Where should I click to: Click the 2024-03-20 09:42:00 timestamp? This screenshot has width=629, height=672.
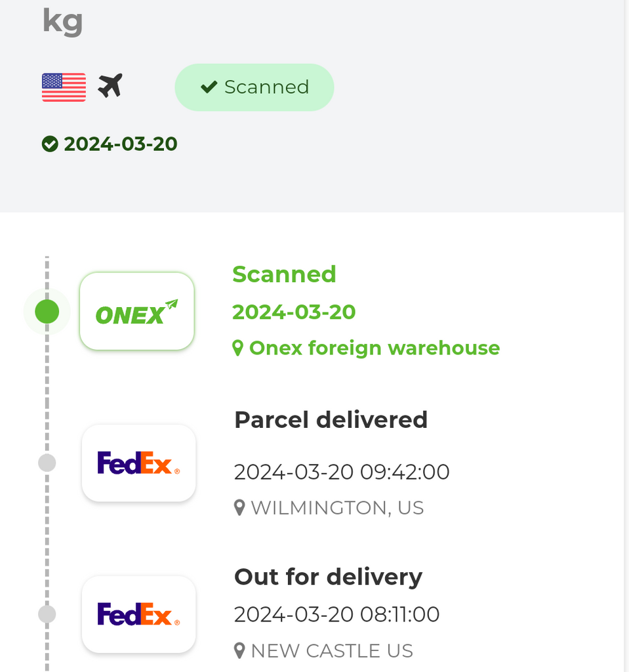coord(342,472)
